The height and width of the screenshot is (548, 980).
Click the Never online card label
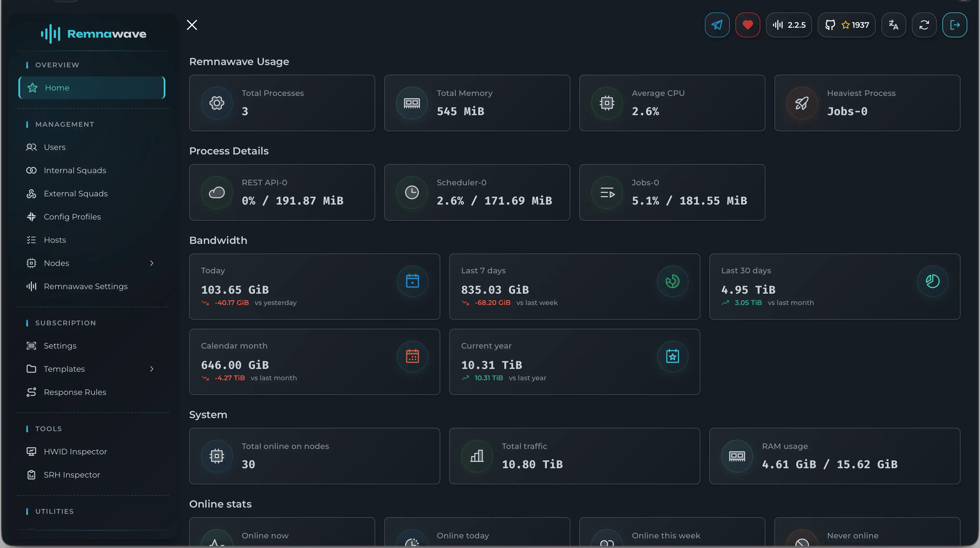(852, 536)
